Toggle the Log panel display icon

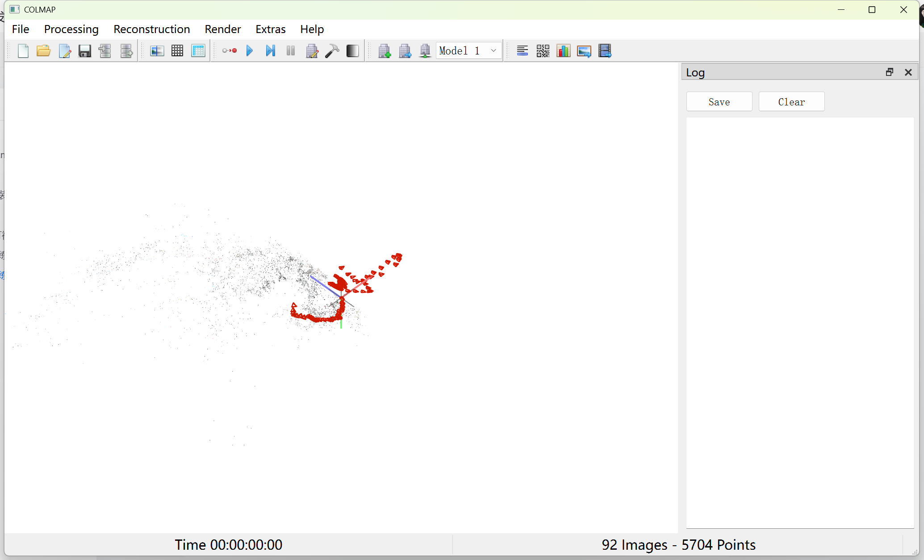(522, 51)
